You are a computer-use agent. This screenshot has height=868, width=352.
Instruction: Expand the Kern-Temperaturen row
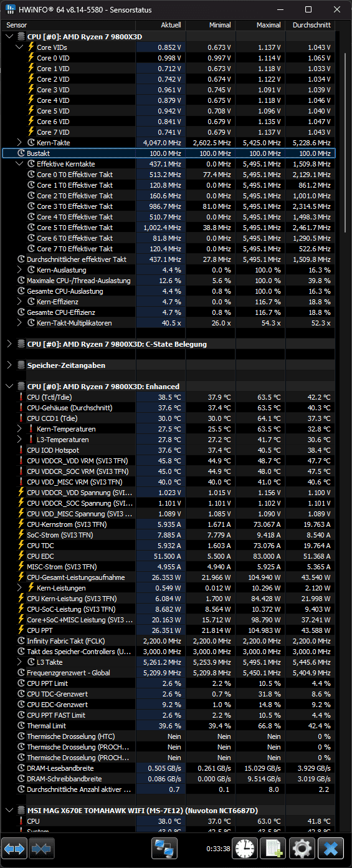(x=19, y=429)
